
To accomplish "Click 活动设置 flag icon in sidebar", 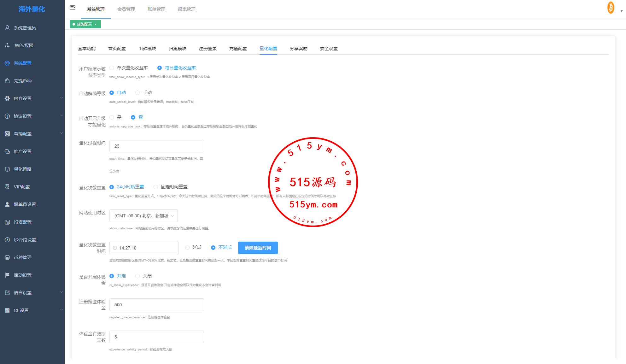I will (7, 275).
